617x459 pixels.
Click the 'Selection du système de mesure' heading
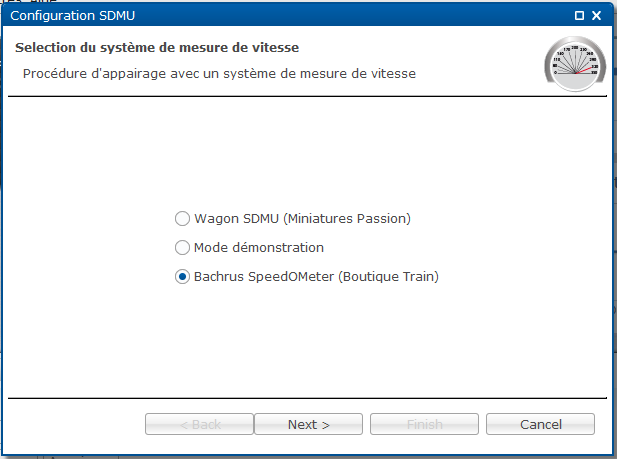pyautogui.click(x=157, y=48)
